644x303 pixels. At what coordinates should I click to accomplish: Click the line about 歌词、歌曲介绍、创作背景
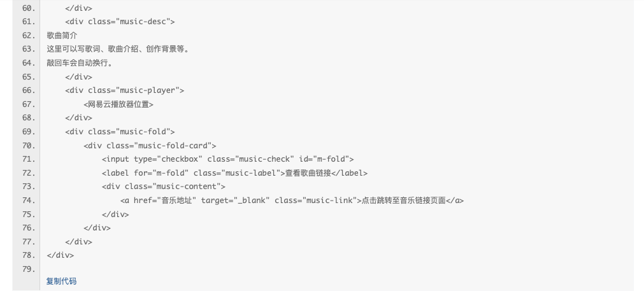pyautogui.click(x=118, y=49)
